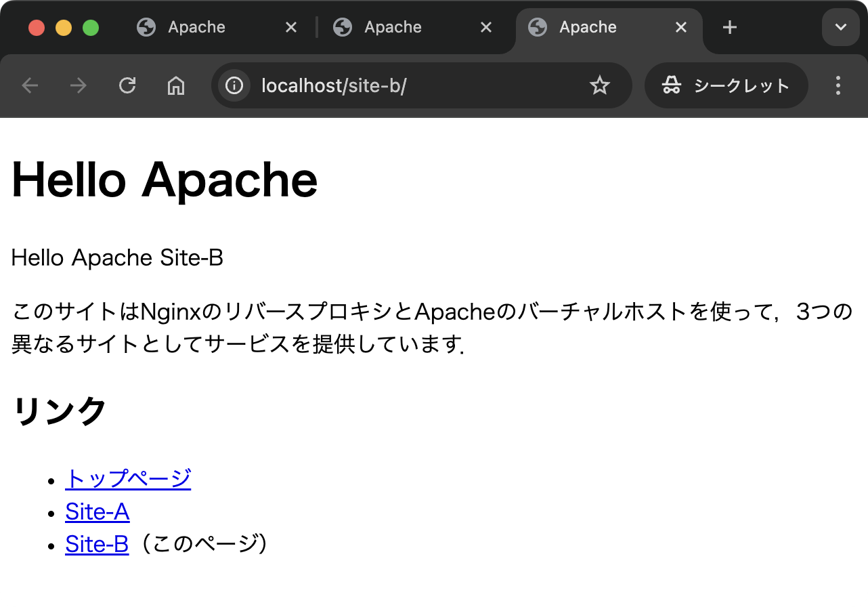View site information icon in address bar
The height and width of the screenshot is (607, 868).
tap(234, 86)
